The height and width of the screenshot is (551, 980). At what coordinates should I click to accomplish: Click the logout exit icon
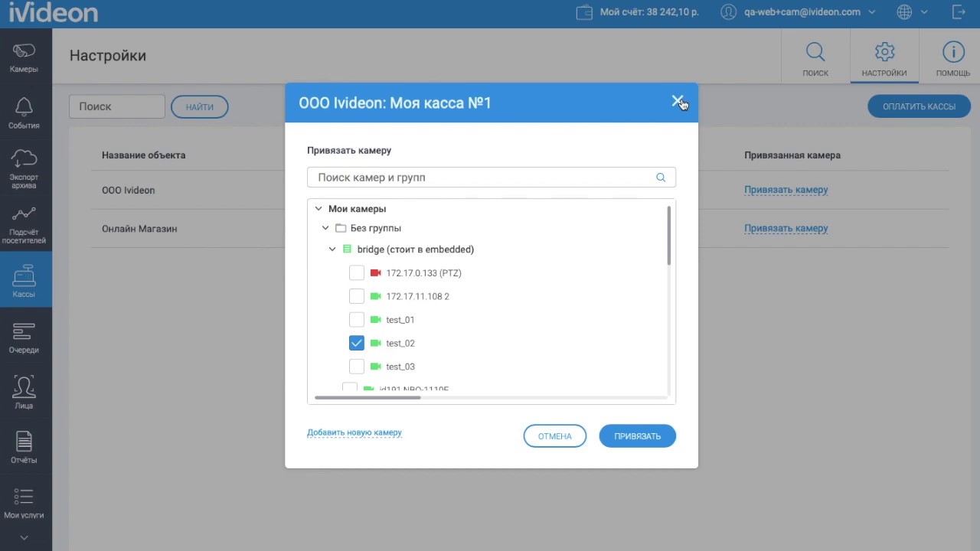coord(958,12)
